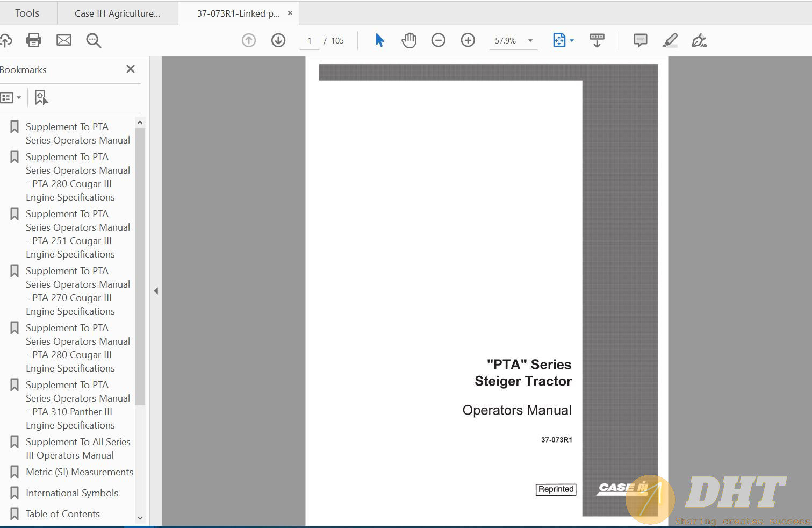Open Table of Contents bookmark
The image size is (812, 528).
pos(62,513)
